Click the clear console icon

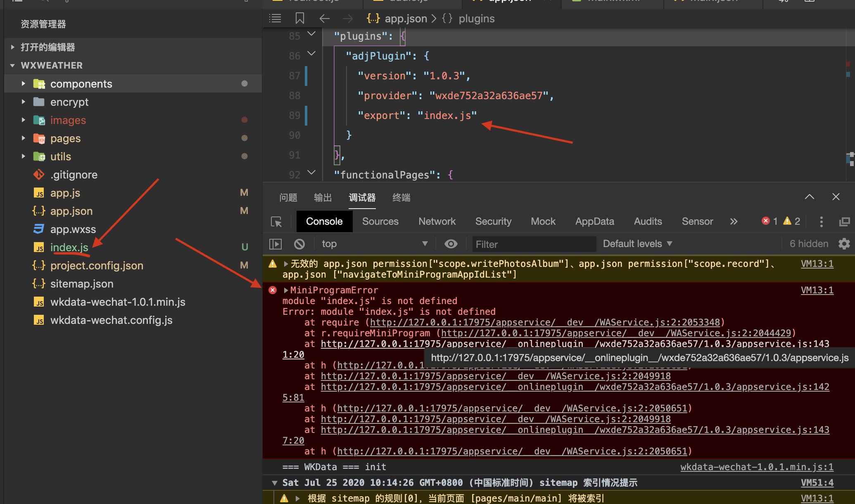(x=299, y=244)
